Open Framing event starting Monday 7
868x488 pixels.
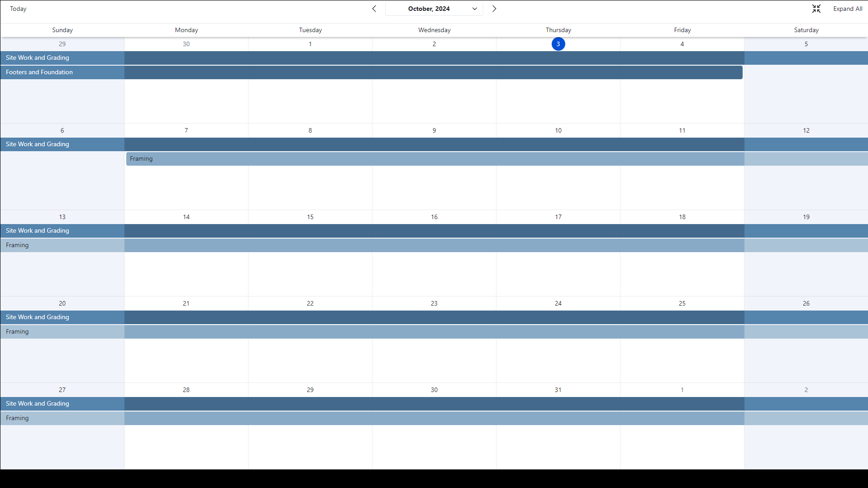click(497, 159)
